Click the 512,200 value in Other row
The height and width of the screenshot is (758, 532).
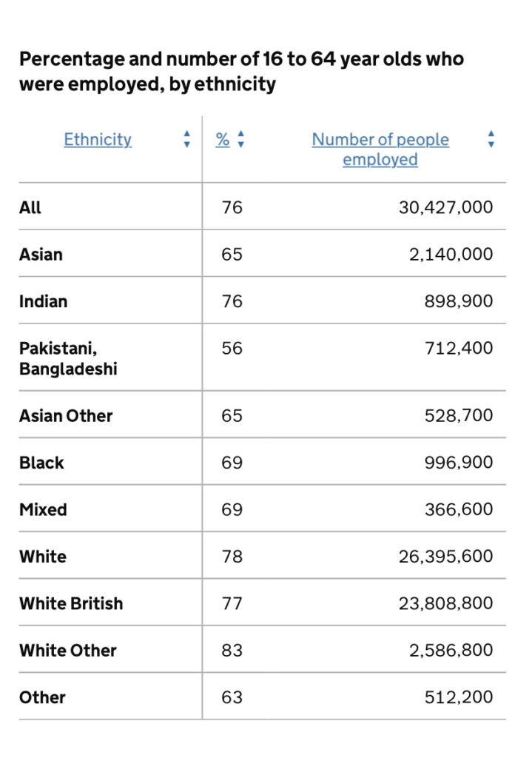[459, 697]
